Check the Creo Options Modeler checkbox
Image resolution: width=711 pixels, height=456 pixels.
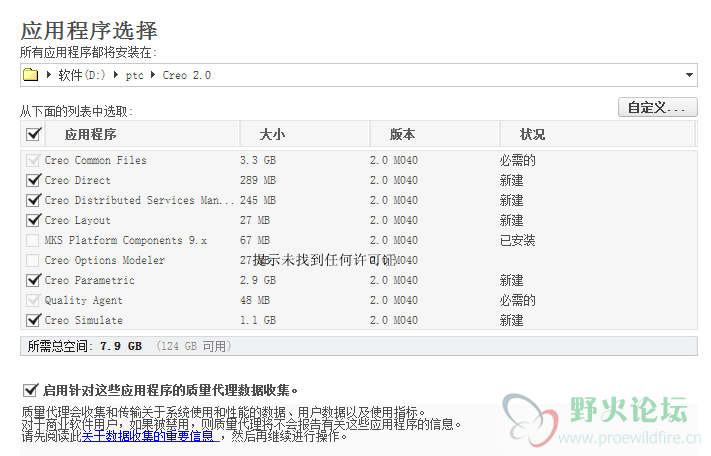click(x=33, y=260)
